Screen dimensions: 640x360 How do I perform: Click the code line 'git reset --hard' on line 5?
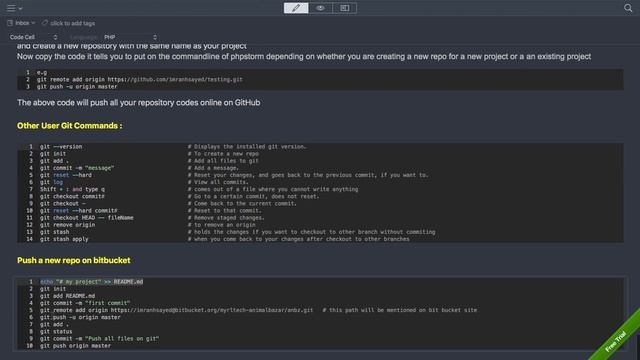tap(66, 175)
